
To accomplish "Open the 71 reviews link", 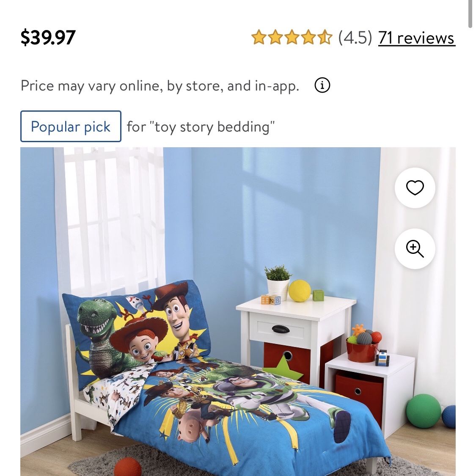I will (416, 38).
